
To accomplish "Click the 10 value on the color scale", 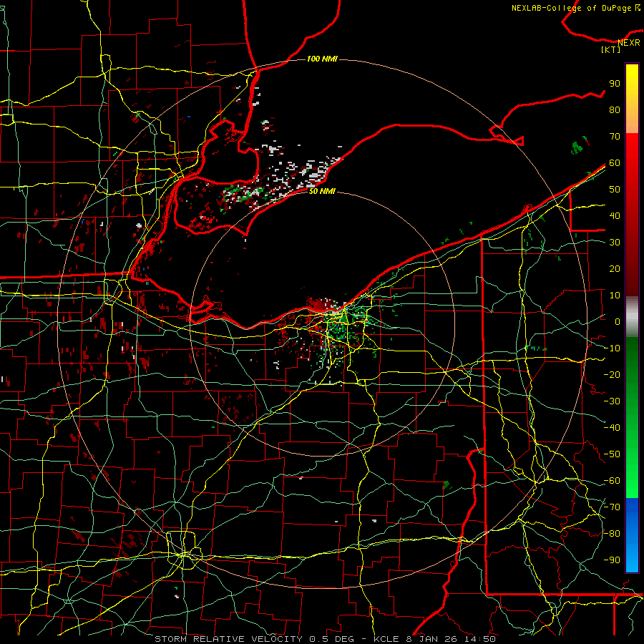I will coord(615,296).
